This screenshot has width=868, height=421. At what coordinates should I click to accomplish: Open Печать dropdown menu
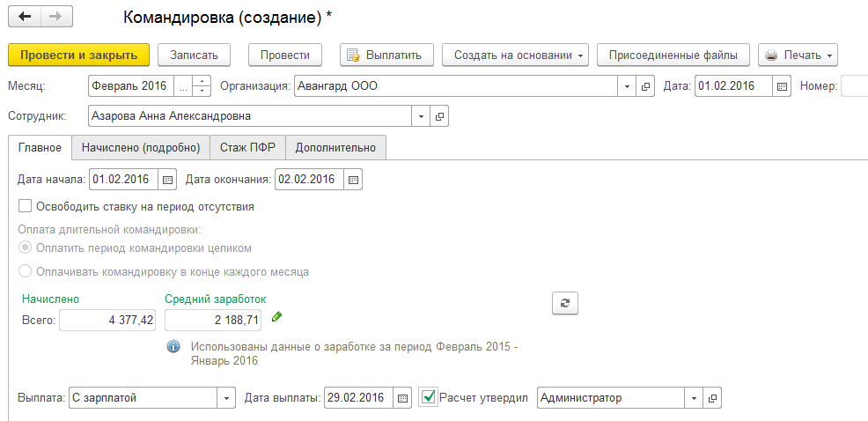tap(798, 55)
